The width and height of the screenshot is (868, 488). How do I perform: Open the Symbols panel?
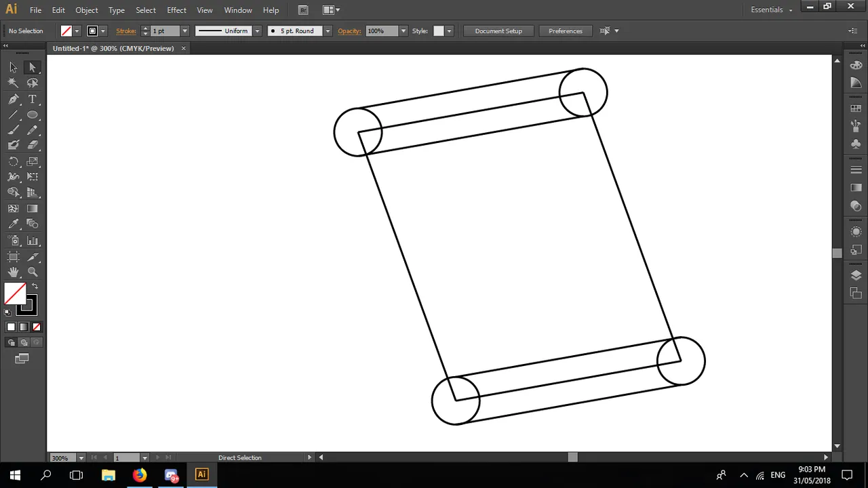856,144
